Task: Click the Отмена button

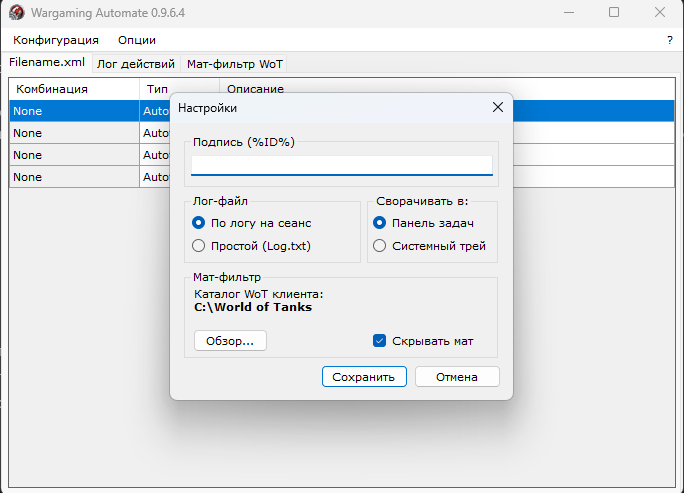Action: click(x=457, y=377)
